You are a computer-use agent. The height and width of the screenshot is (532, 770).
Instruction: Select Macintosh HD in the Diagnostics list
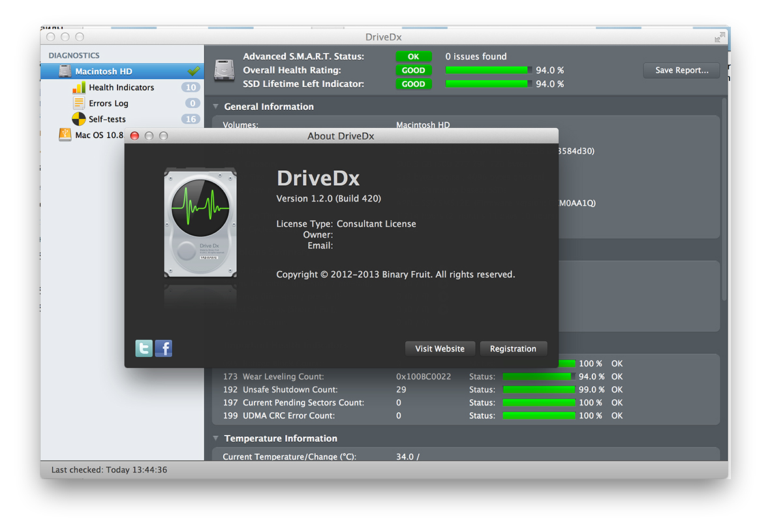click(122, 71)
